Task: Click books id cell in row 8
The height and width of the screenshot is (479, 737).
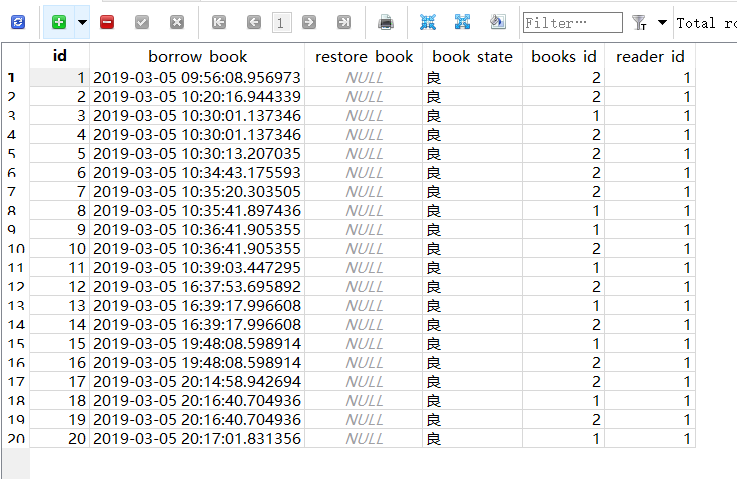Action: click(564, 211)
